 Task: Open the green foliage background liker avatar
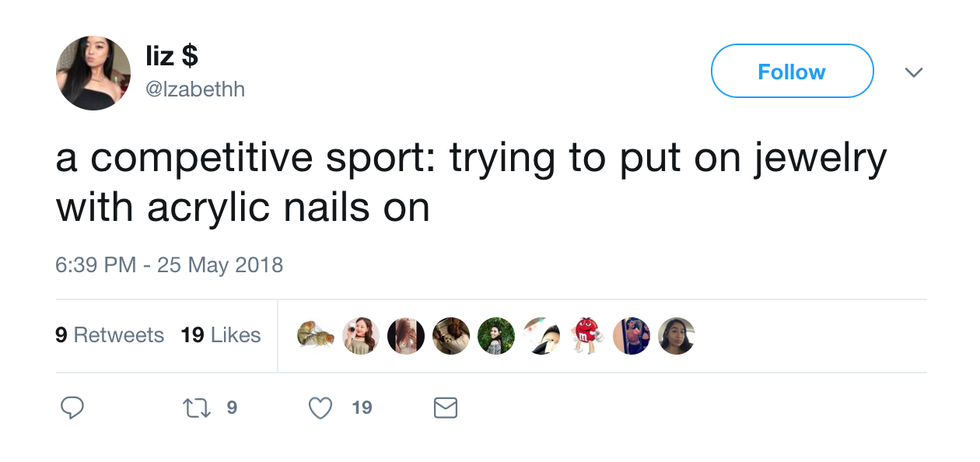pyautogui.click(x=496, y=336)
